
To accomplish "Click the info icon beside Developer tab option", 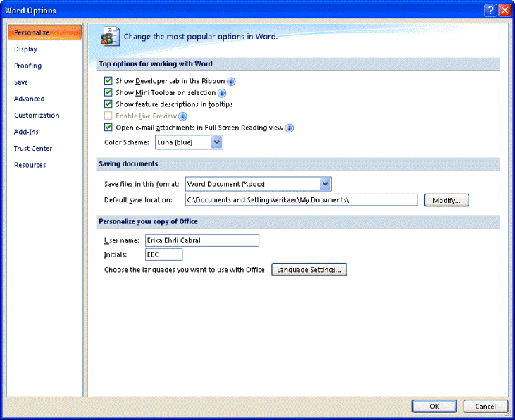I will [x=231, y=81].
